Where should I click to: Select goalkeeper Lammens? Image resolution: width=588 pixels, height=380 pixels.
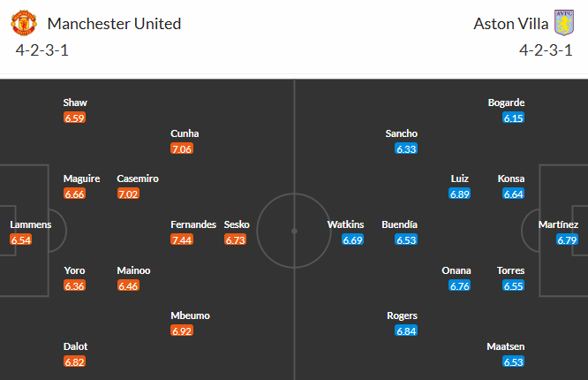31,224
